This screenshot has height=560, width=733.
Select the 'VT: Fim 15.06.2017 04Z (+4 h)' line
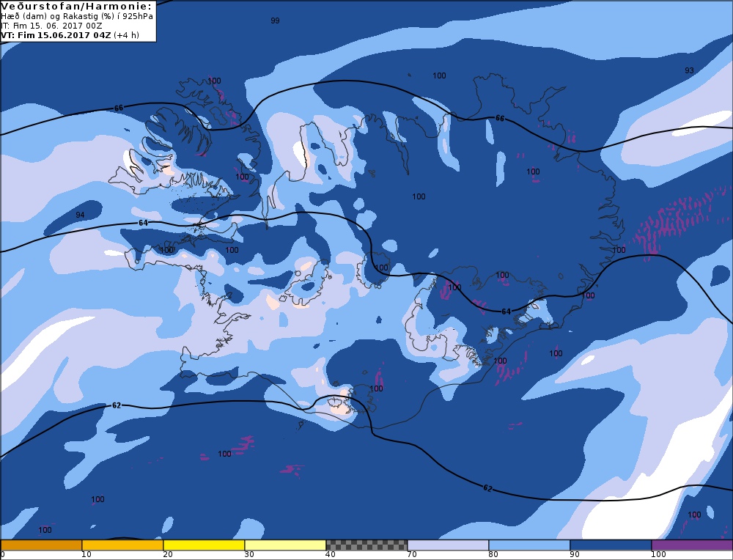(x=70, y=35)
